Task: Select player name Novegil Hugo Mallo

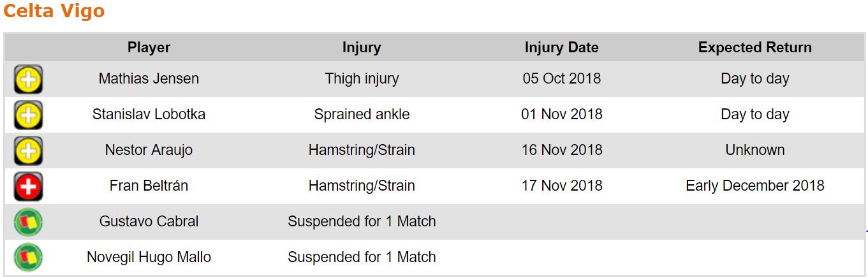Action: [x=149, y=257]
